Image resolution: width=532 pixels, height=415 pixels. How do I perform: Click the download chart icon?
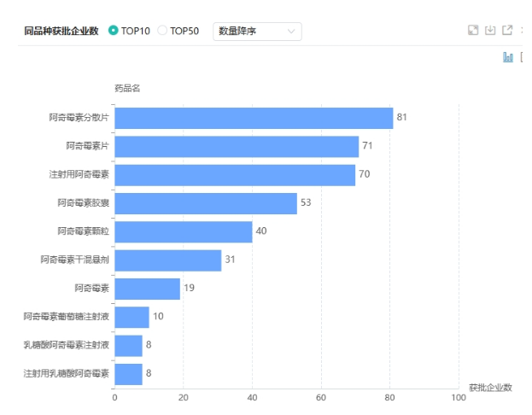(x=490, y=31)
